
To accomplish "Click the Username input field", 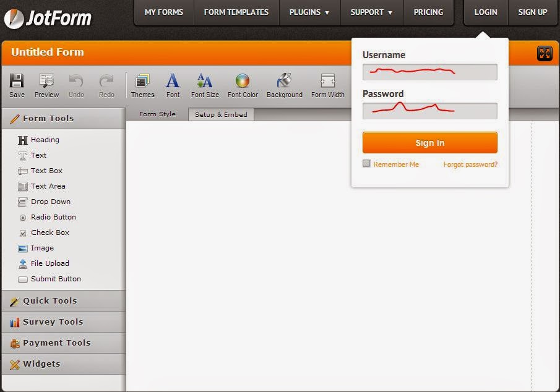I will pos(429,72).
